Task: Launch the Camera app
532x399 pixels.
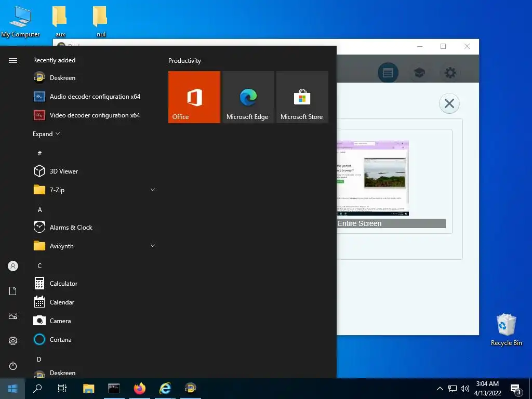Action: [x=95, y=321]
